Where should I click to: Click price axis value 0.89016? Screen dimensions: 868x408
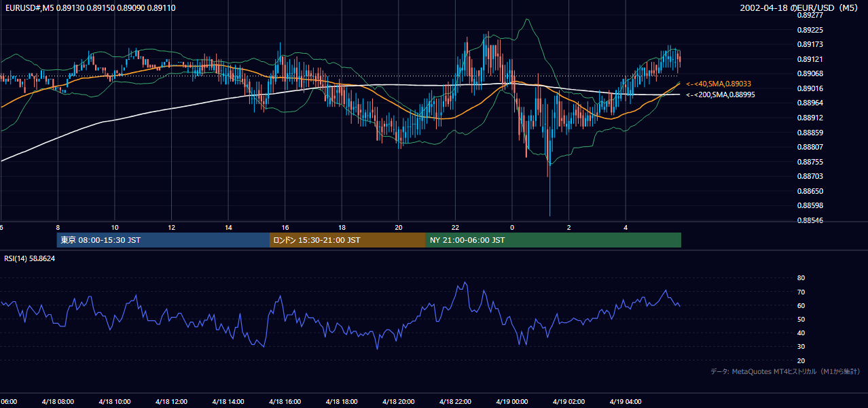pyautogui.click(x=810, y=88)
